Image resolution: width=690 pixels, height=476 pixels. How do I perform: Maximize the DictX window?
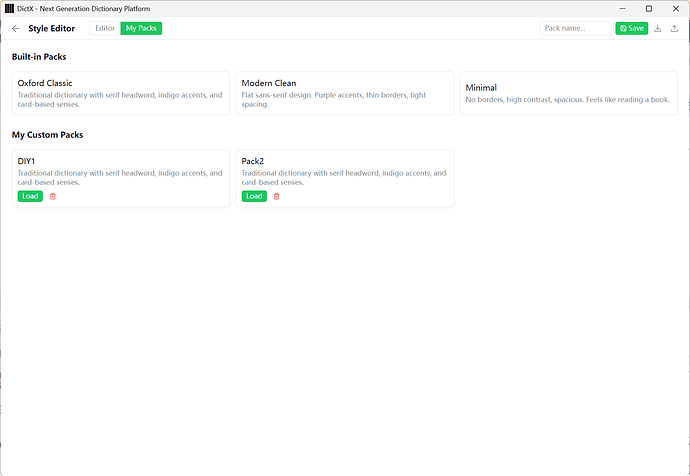649,9
